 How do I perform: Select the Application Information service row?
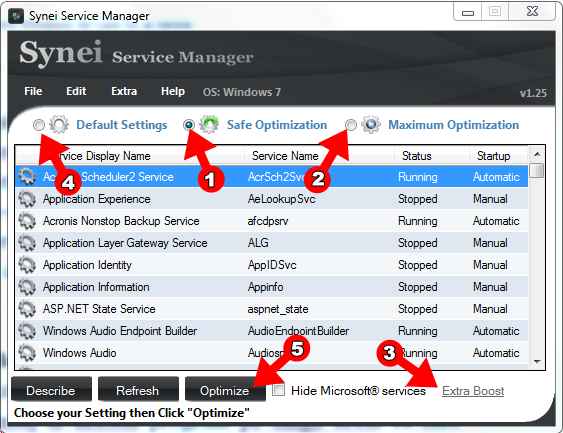[272, 287]
